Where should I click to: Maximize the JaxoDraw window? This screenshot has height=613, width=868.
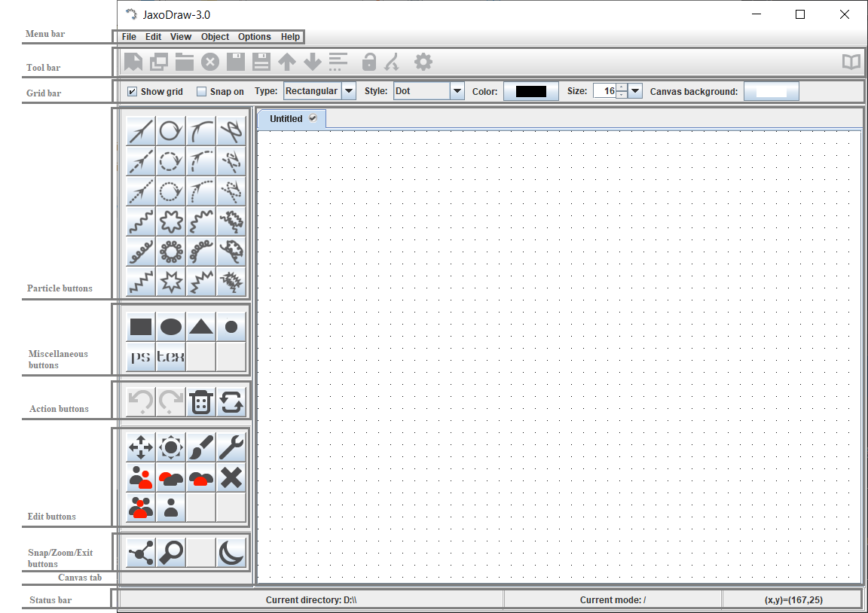coord(800,14)
